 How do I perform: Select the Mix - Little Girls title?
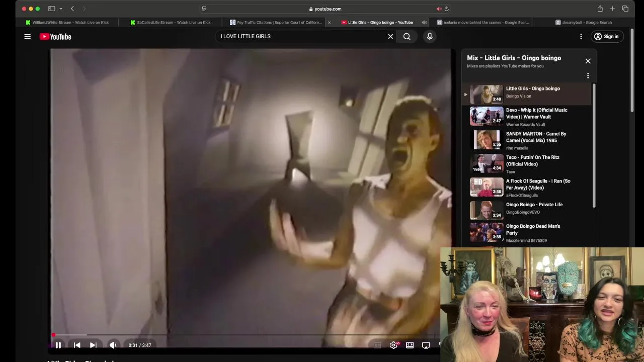click(514, 58)
